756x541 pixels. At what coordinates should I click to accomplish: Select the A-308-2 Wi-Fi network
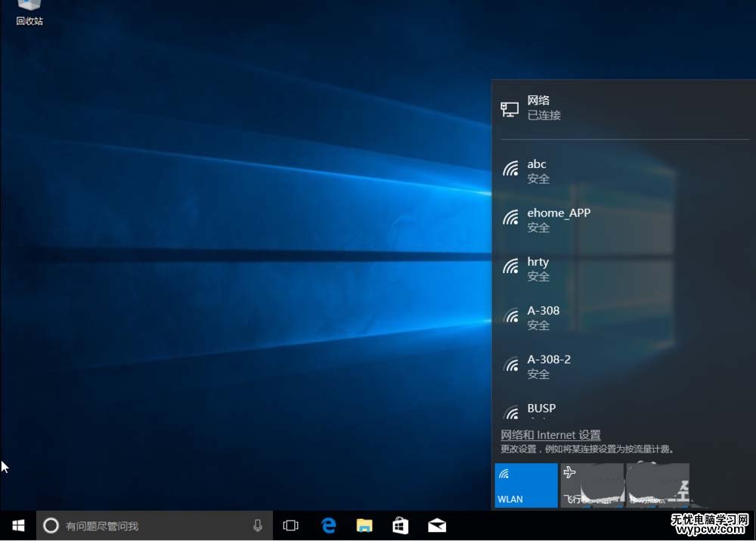pyautogui.click(x=624, y=366)
